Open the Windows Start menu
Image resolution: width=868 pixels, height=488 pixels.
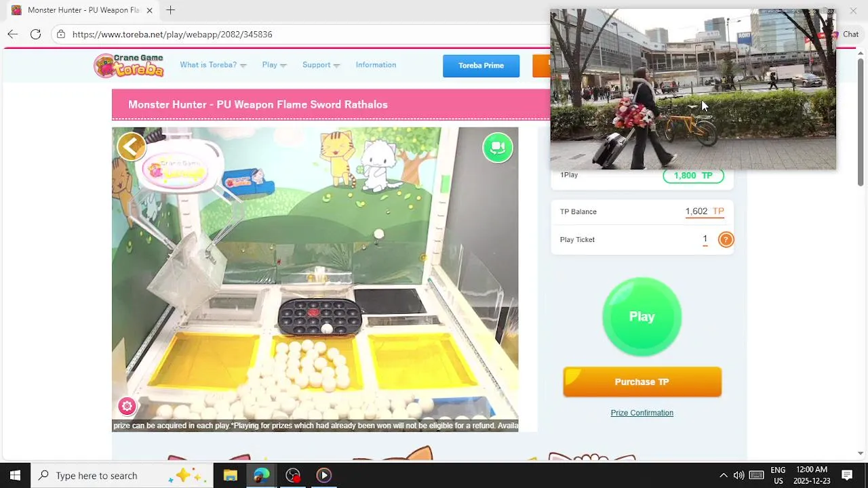pyautogui.click(x=15, y=475)
